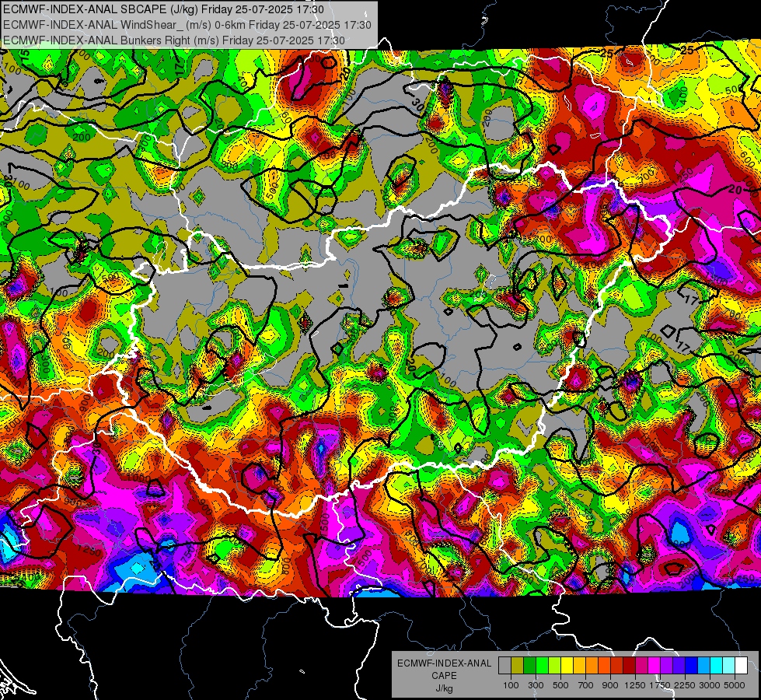Click the CAPE label in legend
761x700 pixels.
444,676
